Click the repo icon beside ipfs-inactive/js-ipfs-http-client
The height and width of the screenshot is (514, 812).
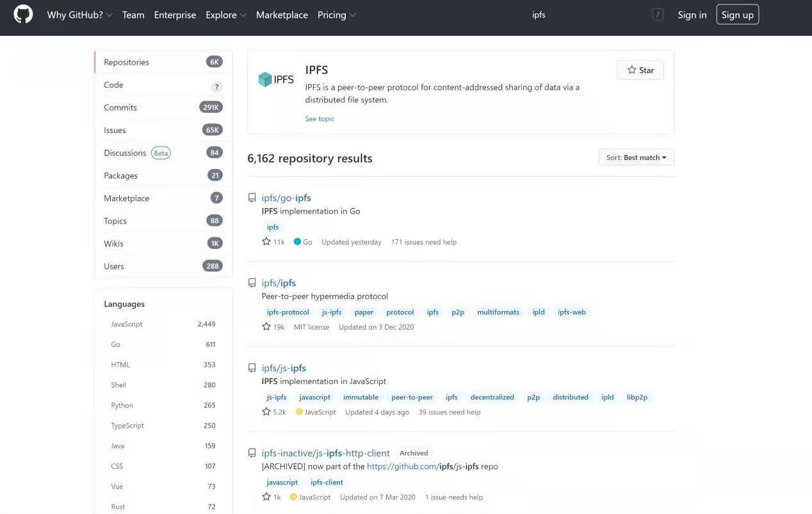click(x=252, y=453)
